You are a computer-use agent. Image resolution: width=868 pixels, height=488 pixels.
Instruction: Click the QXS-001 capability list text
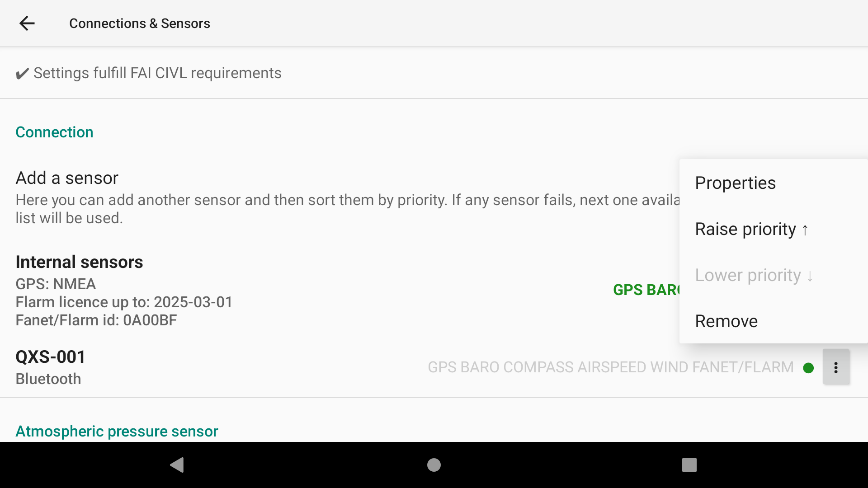point(611,367)
